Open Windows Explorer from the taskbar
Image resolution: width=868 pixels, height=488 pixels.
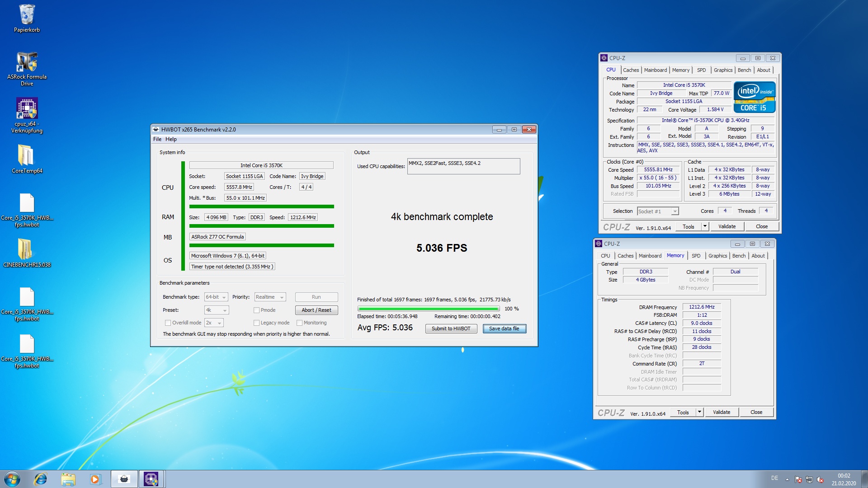click(68, 479)
